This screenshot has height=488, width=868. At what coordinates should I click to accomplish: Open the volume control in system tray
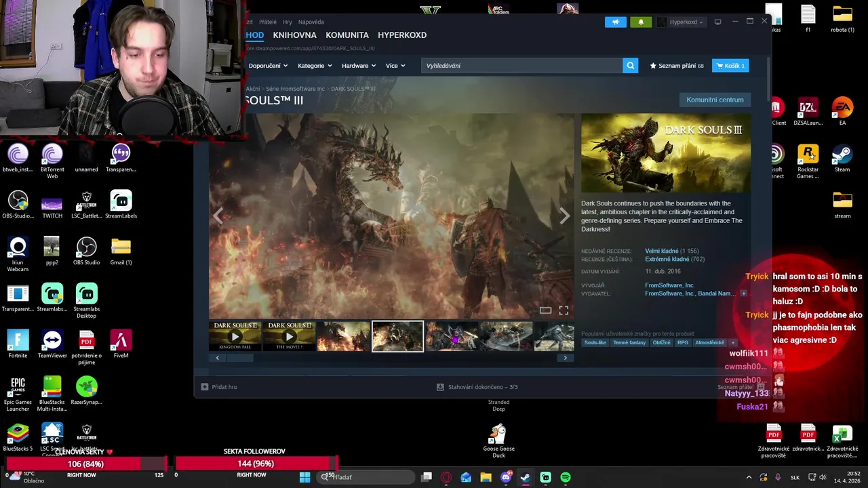[823, 477]
